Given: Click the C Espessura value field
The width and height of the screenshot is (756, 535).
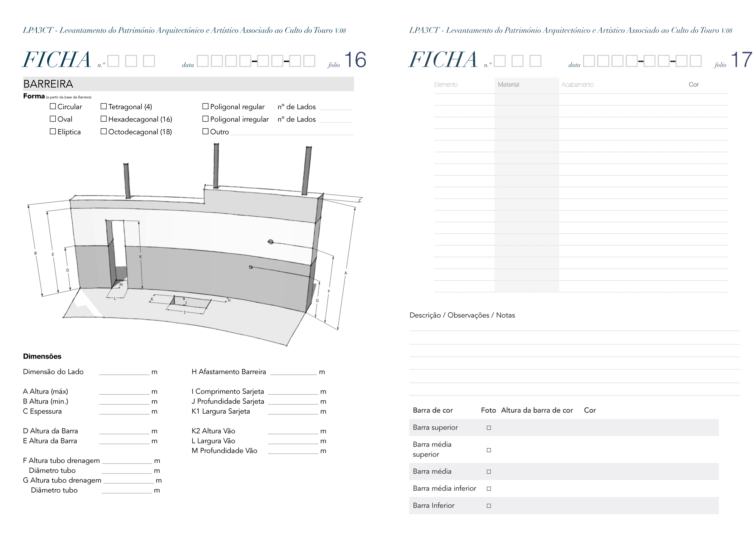Looking at the screenshot, I should pos(124,411).
